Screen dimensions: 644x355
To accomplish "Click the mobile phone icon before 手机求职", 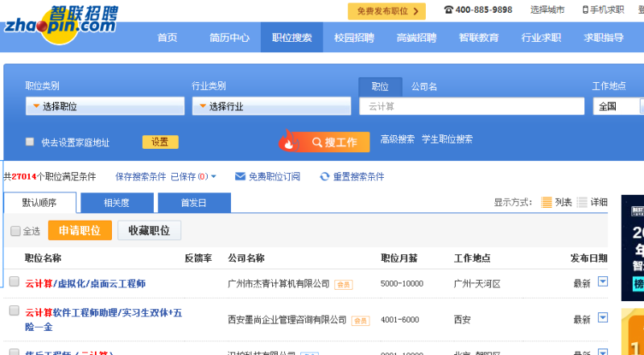I will click(x=585, y=10).
